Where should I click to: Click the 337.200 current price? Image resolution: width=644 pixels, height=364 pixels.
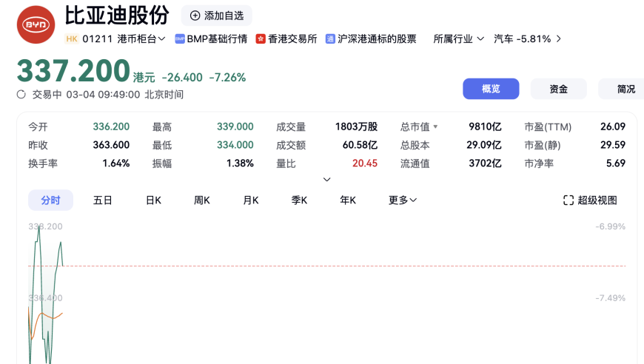pos(73,71)
